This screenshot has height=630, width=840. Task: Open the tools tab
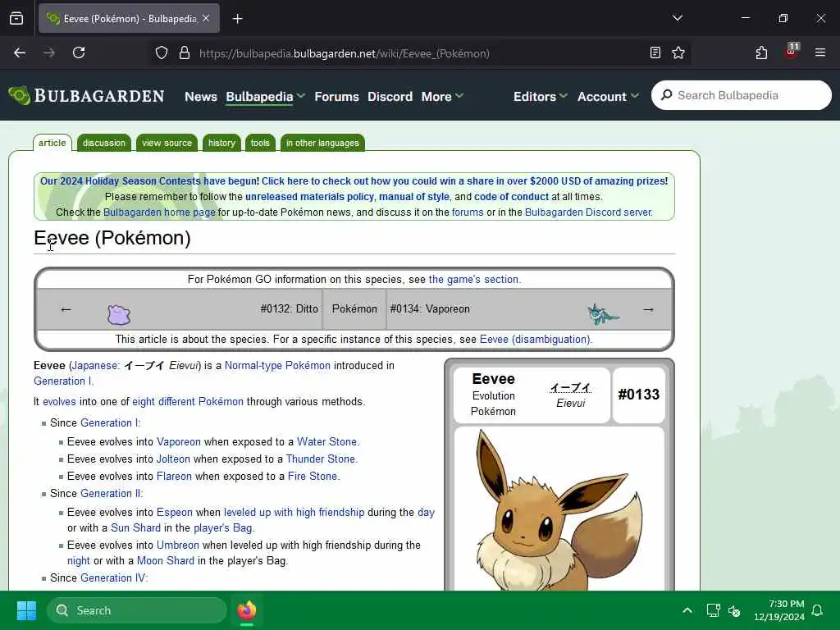(x=260, y=143)
